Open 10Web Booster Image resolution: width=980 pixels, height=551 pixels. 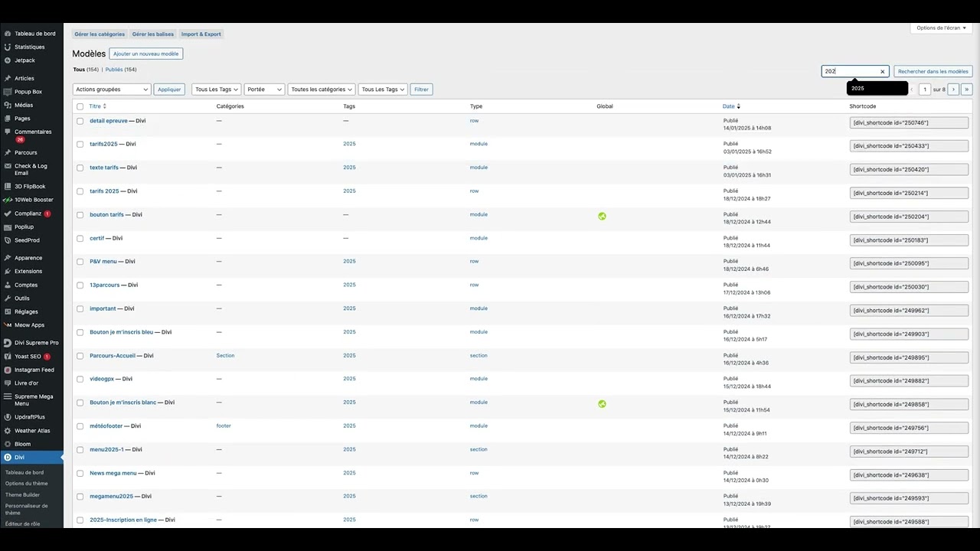(x=34, y=200)
